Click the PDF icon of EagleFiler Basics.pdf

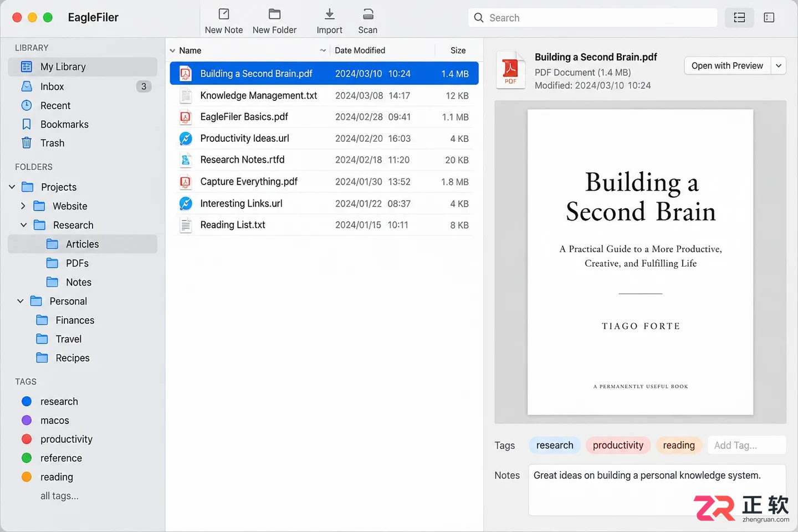coord(186,117)
